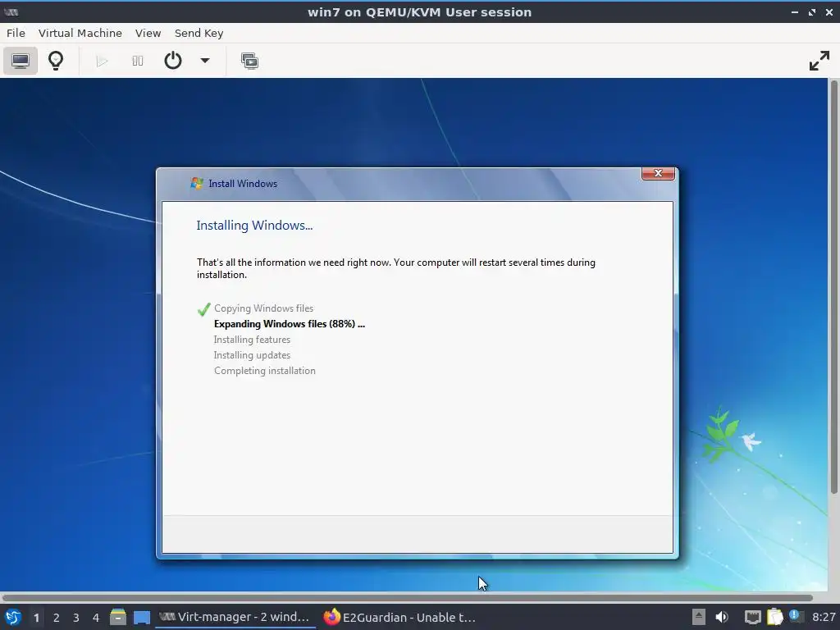Open the Send Key menu
The image size is (840, 630).
pyautogui.click(x=199, y=33)
